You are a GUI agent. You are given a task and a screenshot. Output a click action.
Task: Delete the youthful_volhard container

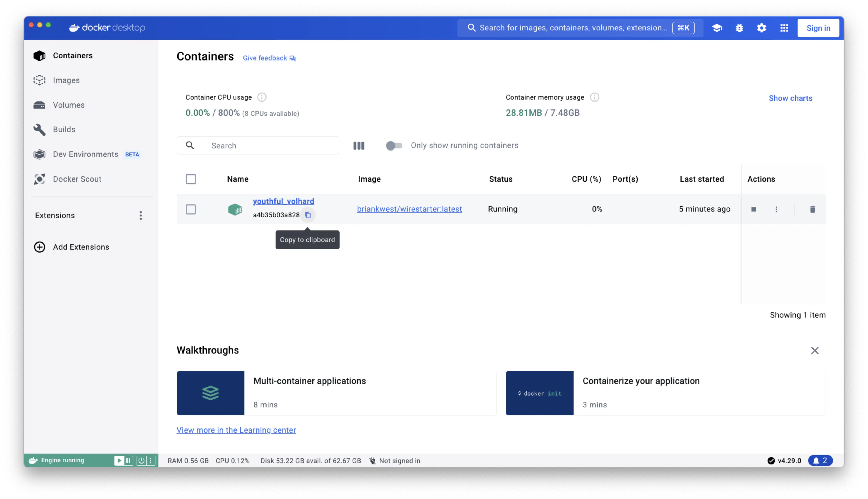(x=812, y=209)
